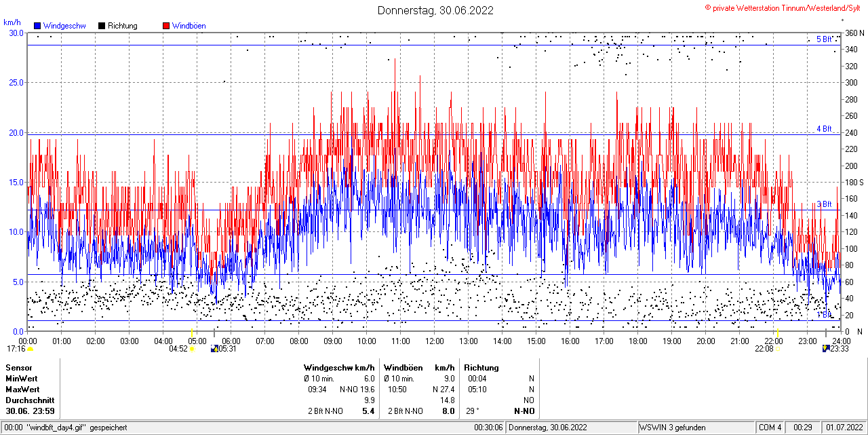
Task: Click the COM 4 status field
Action: pos(770,428)
